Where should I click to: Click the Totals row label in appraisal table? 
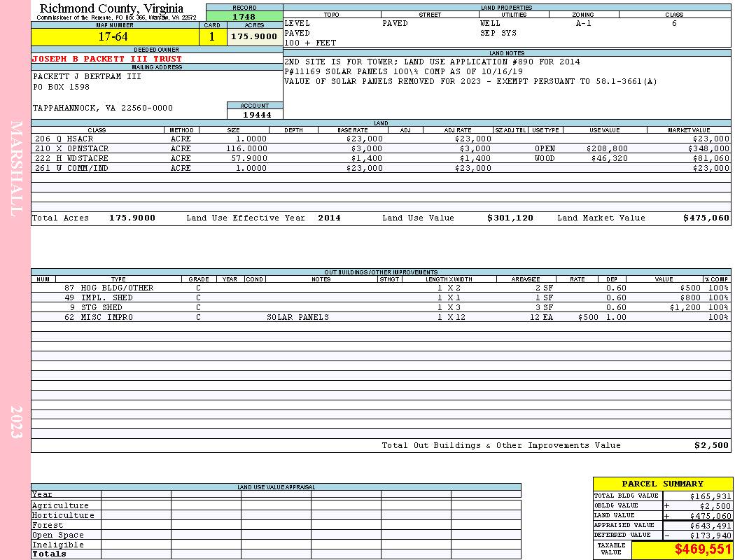pyautogui.click(x=49, y=554)
